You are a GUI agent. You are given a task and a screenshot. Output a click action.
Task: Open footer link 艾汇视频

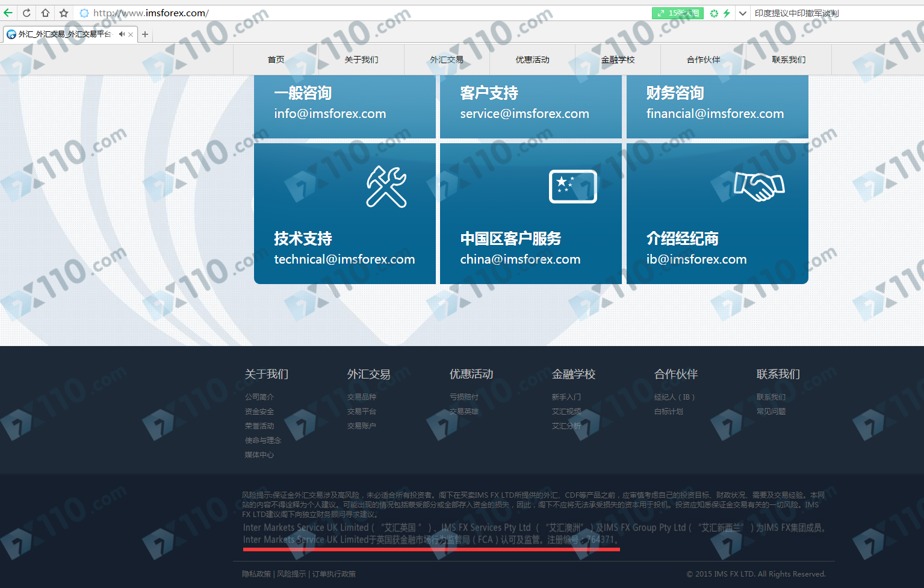[x=566, y=412]
